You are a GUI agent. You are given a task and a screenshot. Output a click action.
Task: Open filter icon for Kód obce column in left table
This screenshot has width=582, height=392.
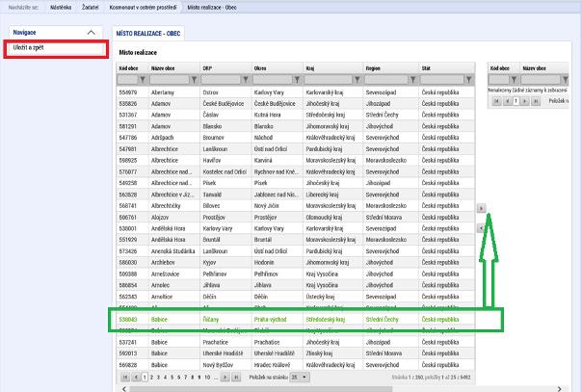143,80
